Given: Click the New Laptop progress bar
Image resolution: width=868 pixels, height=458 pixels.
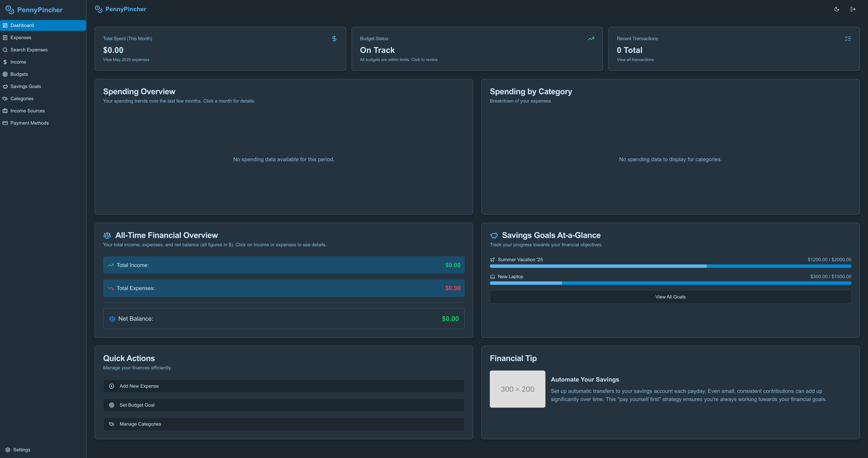Looking at the screenshot, I should 671,283.
